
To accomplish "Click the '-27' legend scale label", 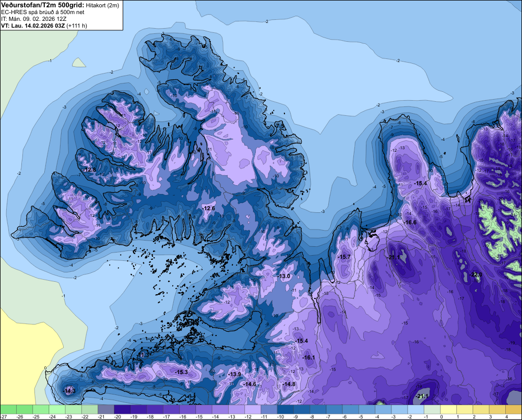I will click(x=4, y=417).
